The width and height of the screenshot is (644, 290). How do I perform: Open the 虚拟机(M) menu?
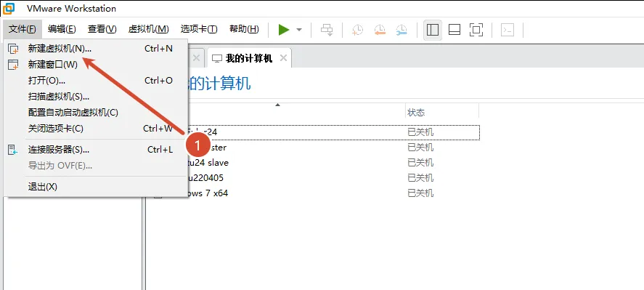[148, 29]
